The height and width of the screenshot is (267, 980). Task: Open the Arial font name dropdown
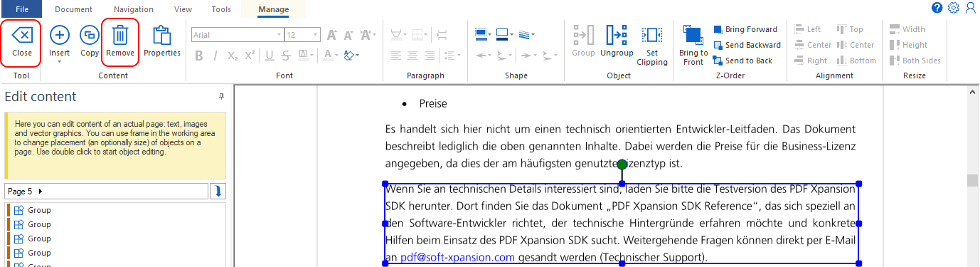(279, 34)
